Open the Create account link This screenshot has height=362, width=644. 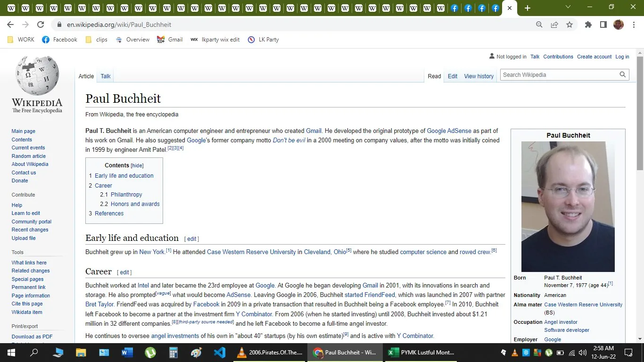click(594, 57)
